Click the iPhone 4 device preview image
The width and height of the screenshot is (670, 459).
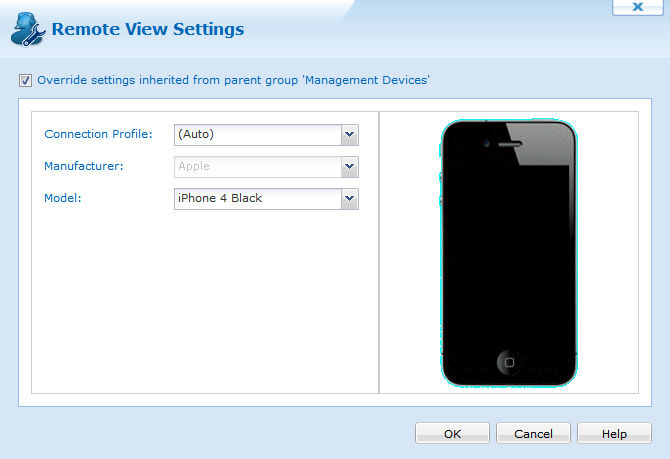pyautogui.click(x=509, y=253)
